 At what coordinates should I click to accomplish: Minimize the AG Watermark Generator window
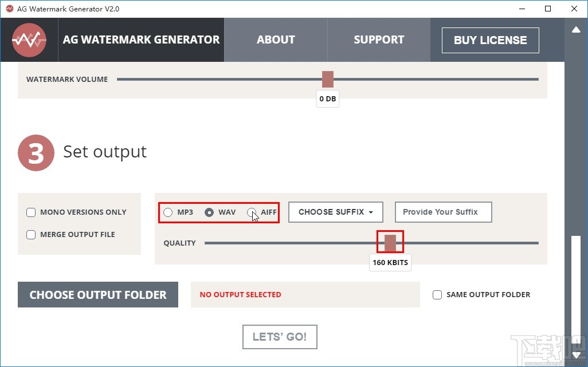(522, 9)
